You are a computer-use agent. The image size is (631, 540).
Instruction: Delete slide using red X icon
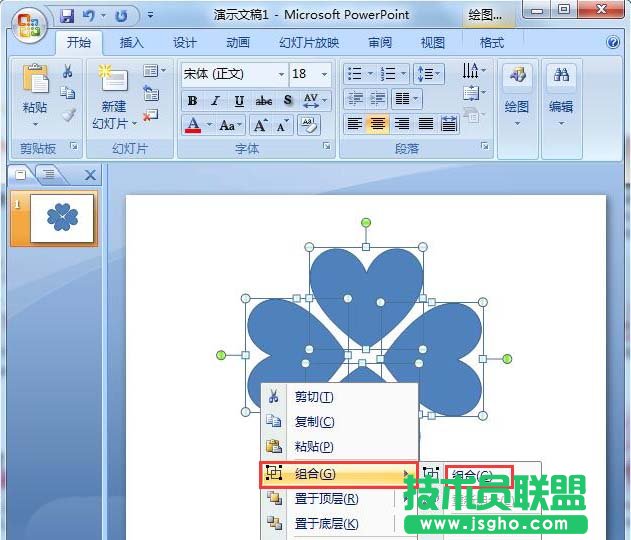(x=151, y=115)
